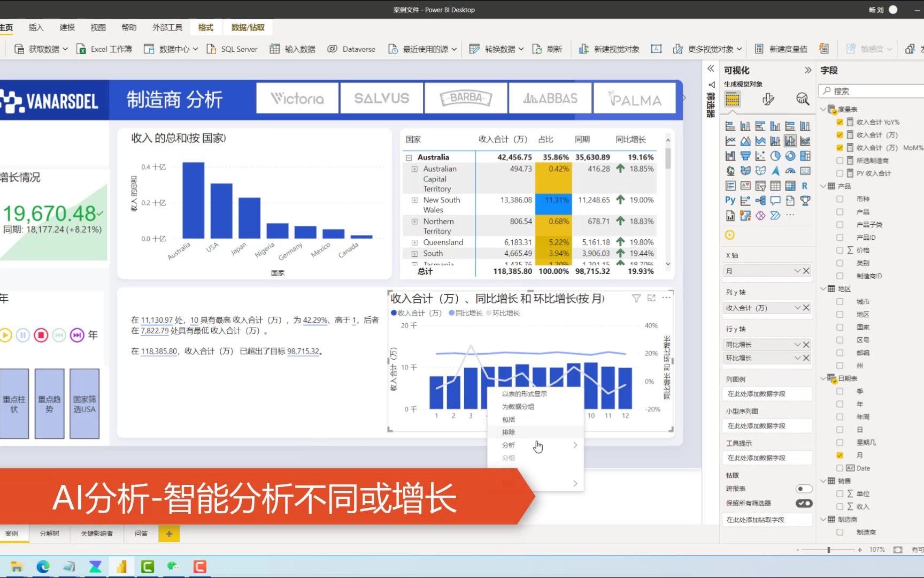924x578 pixels.
Task: Click the stop control of year play axis
Action: [41, 335]
